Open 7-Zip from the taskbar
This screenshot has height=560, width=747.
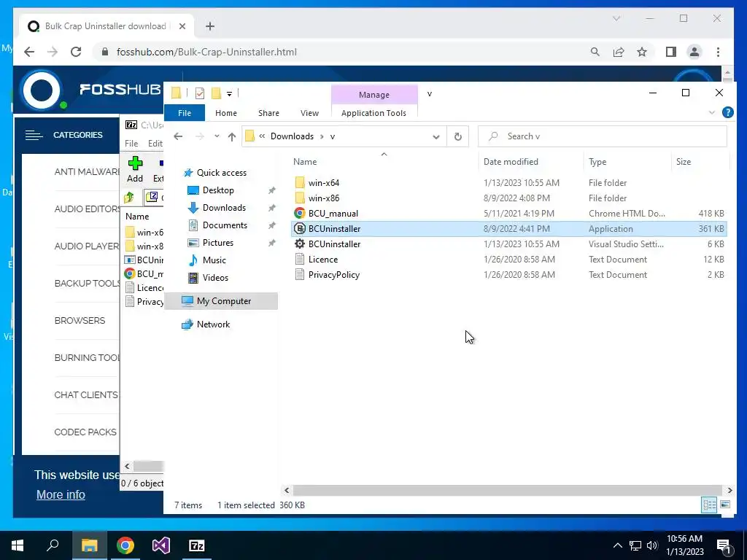[x=197, y=545]
